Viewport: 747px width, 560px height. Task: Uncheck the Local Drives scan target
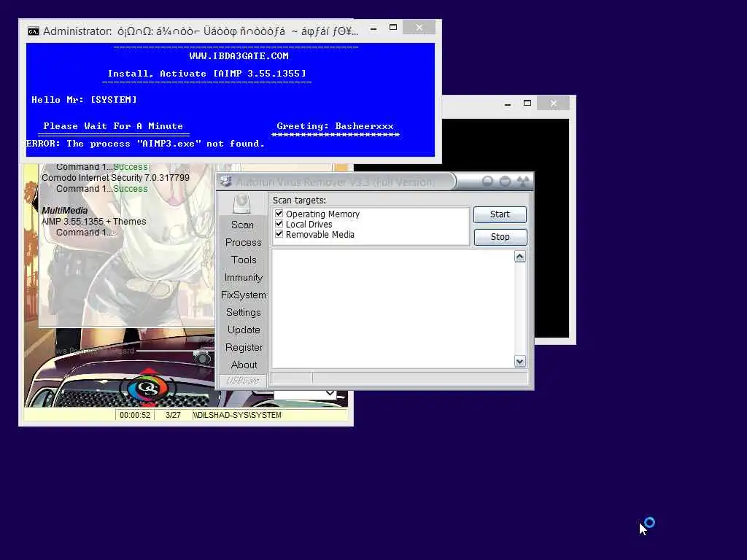[279, 224]
